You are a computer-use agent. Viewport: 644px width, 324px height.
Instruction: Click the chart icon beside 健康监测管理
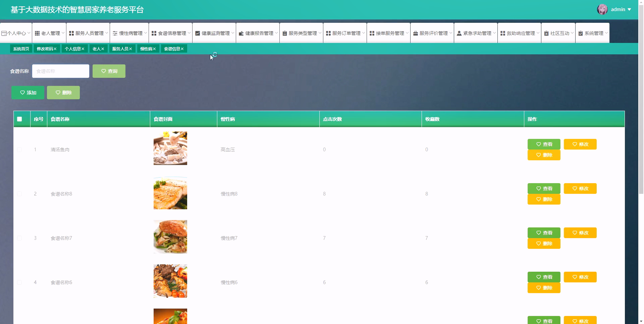198,33
